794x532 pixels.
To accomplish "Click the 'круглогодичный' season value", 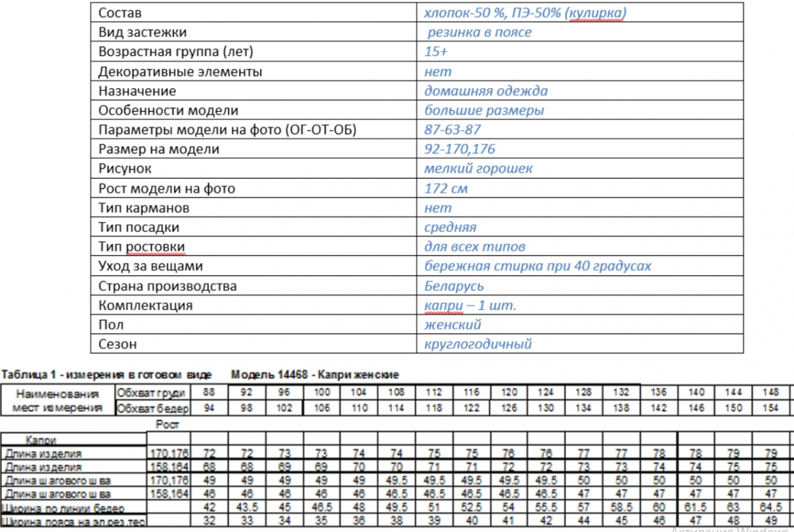I will coord(478,344).
